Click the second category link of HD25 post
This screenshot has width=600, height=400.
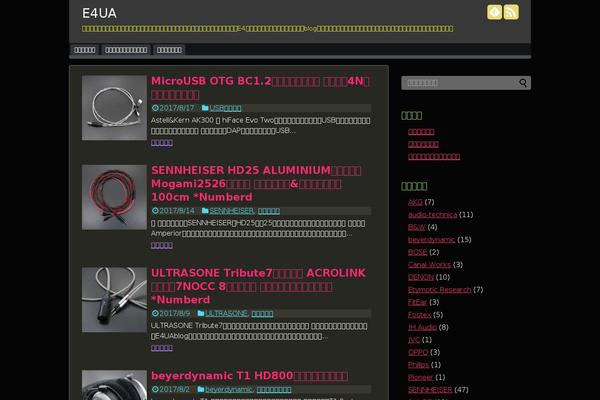click(x=269, y=211)
